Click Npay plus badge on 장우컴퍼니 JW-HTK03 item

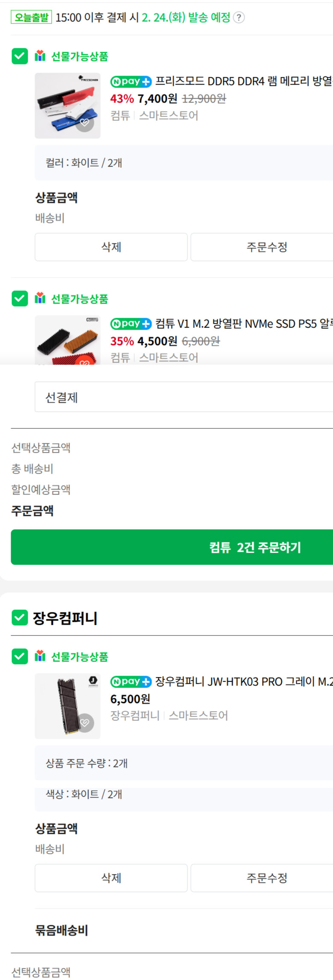[131, 682]
